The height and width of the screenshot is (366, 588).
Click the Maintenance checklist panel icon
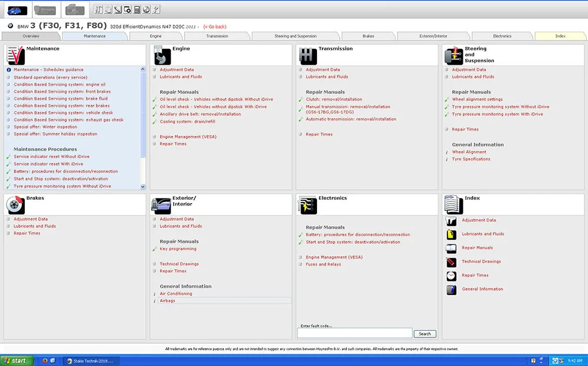15,55
